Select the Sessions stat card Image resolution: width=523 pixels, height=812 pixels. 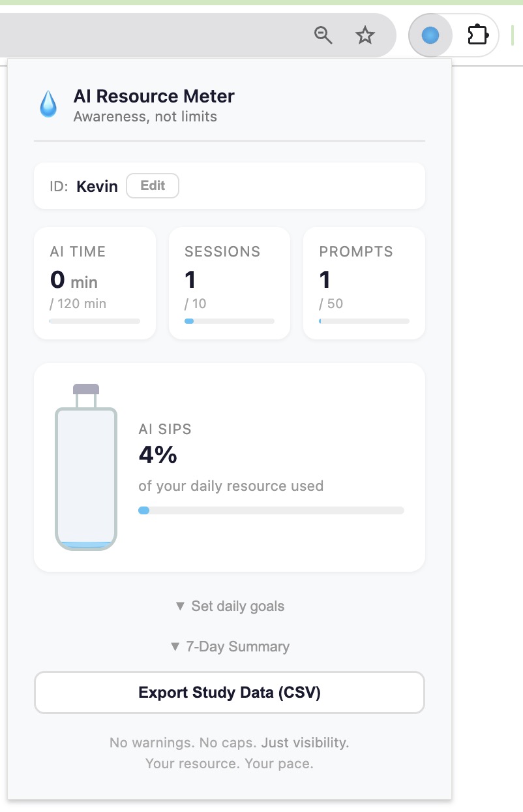[x=230, y=283]
